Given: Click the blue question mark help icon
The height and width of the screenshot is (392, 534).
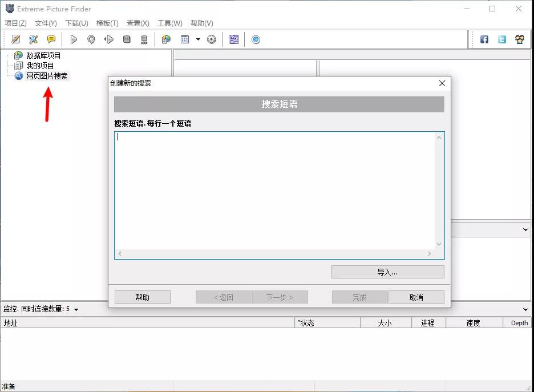Looking at the screenshot, I should pyautogui.click(x=256, y=39).
